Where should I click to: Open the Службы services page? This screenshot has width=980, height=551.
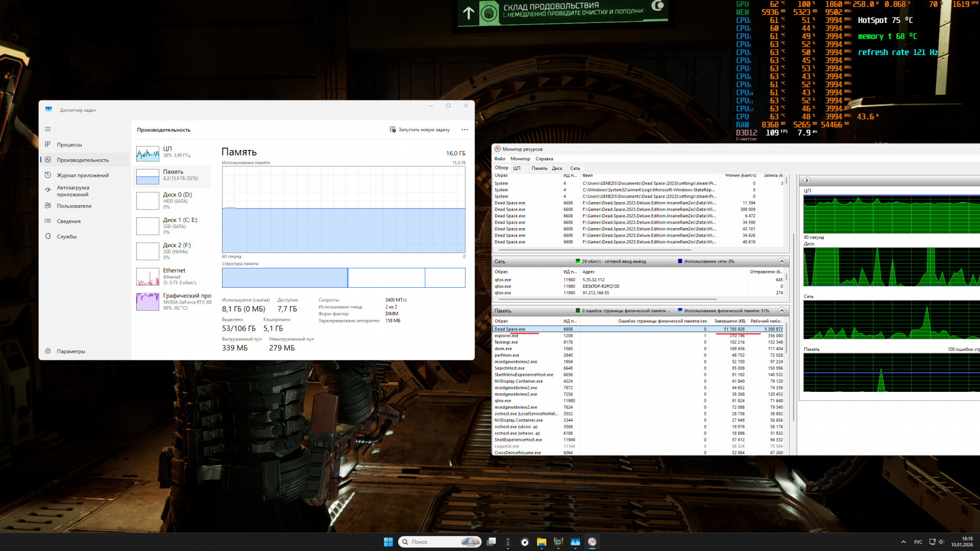click(x=67, y=237)
